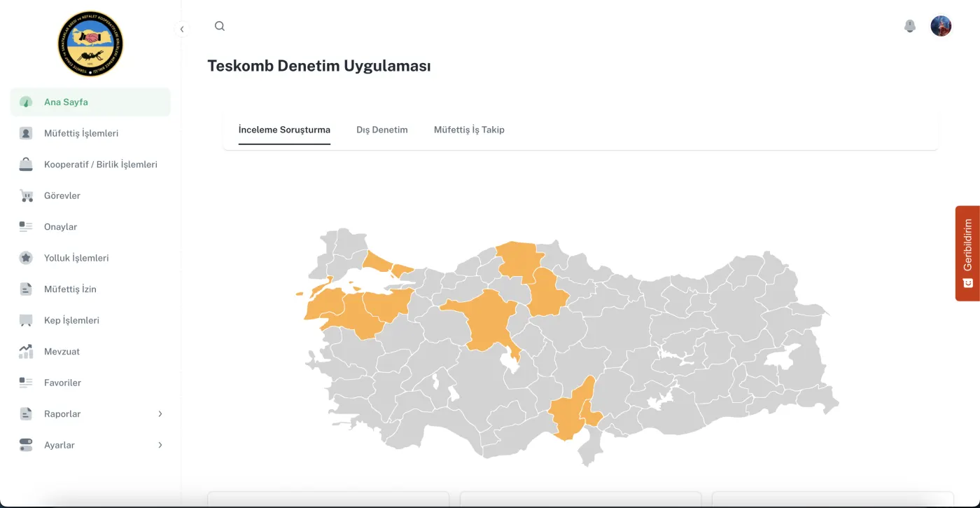Screen dimensions: 980x508
Task: Open the Onaylar list icon
Action: (26, 227)
